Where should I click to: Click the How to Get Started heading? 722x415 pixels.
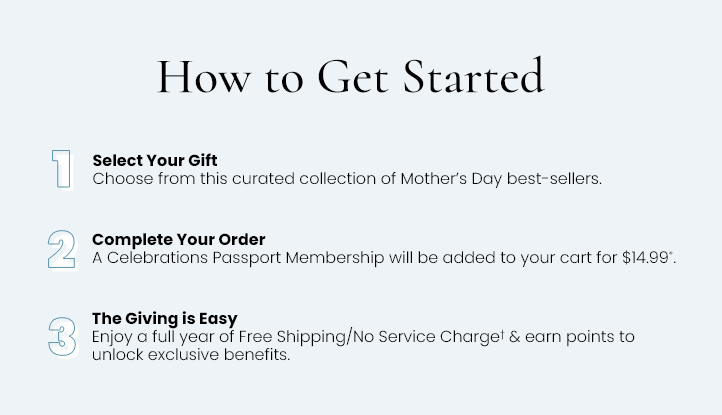tap(351, 76)
